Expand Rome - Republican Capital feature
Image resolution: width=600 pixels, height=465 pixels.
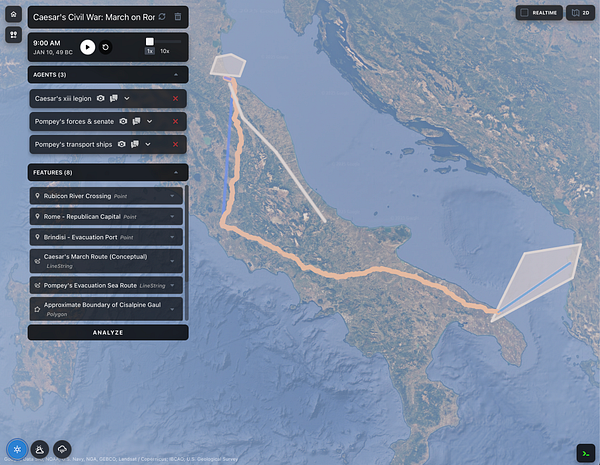(x=172, y=217)
